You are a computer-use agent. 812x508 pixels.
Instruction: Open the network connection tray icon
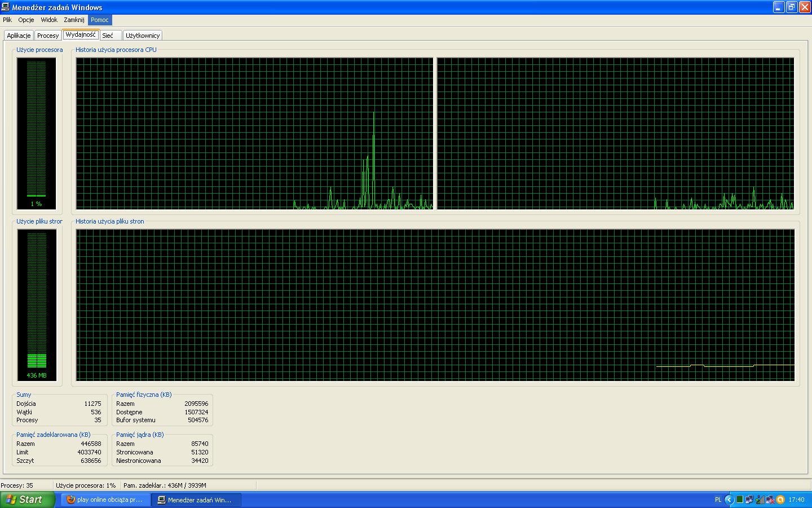[749, 500]
